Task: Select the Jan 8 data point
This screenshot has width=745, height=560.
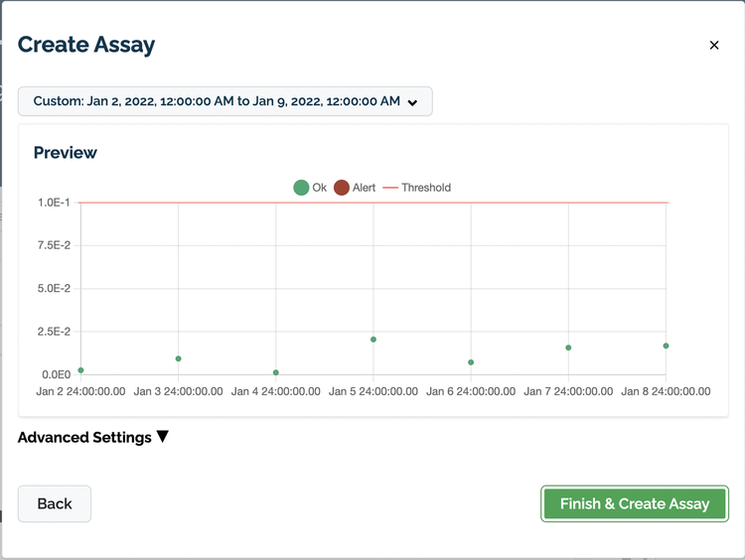Action: click(667, 346)
